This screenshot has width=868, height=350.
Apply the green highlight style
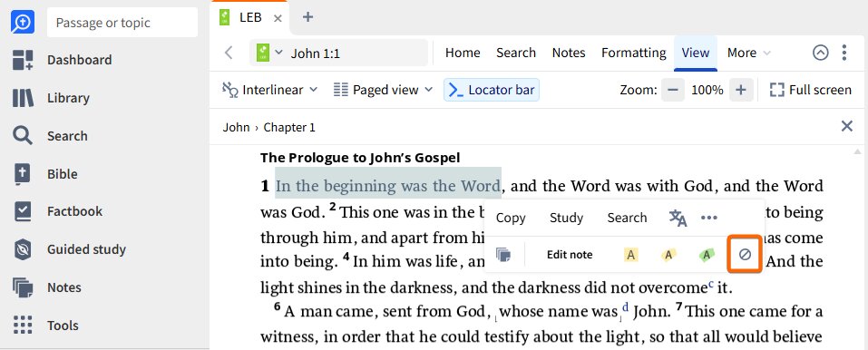coord(706,255)
